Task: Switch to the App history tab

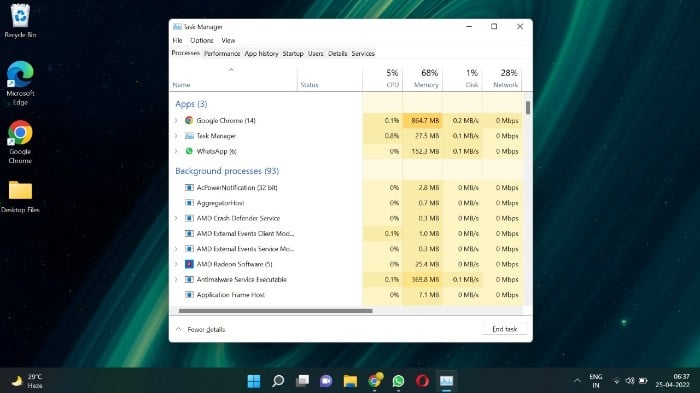Action: [261, 54]
